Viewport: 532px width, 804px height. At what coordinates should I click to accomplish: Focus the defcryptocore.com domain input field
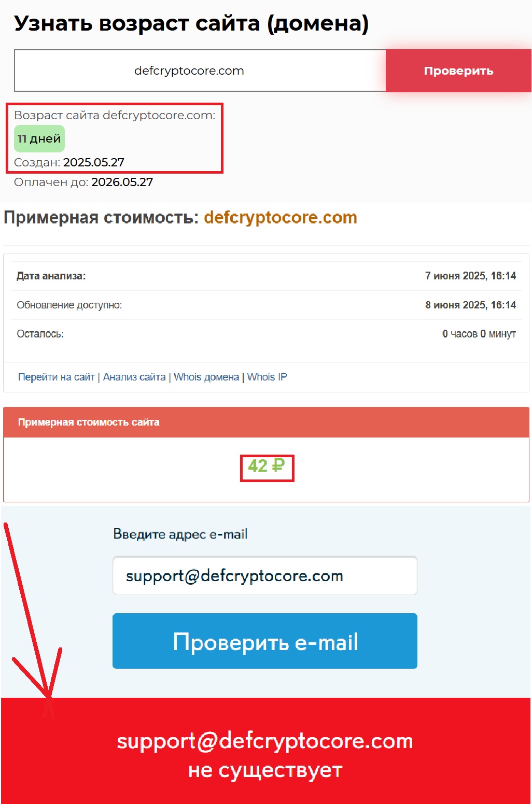click(x=200, y=71)
